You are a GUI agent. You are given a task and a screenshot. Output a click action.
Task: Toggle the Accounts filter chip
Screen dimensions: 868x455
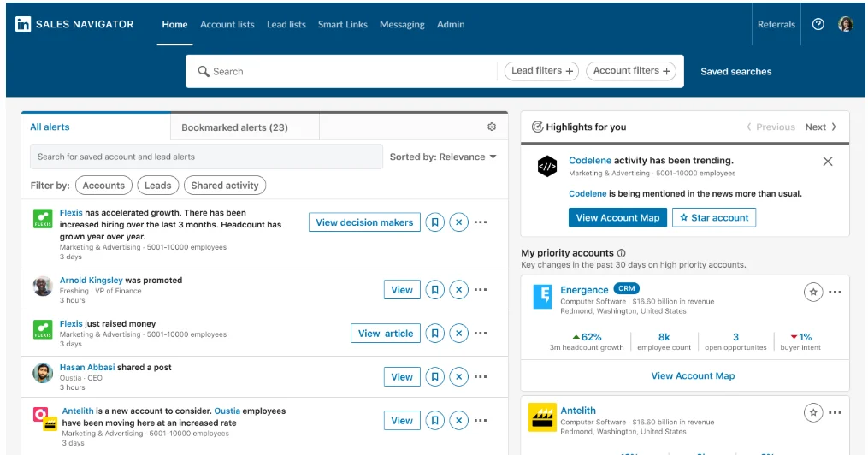[103, 186]
